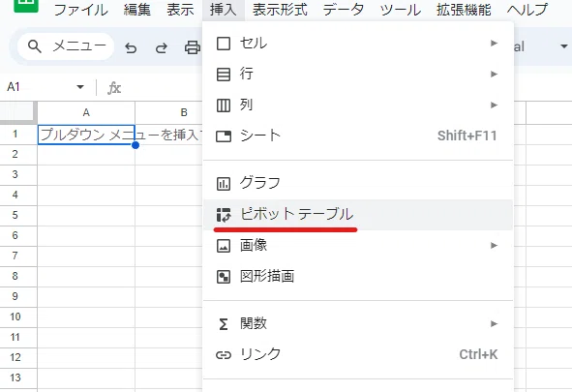Click the chart icon beside グラフ
572x392 pixels.
pos(224,184)
